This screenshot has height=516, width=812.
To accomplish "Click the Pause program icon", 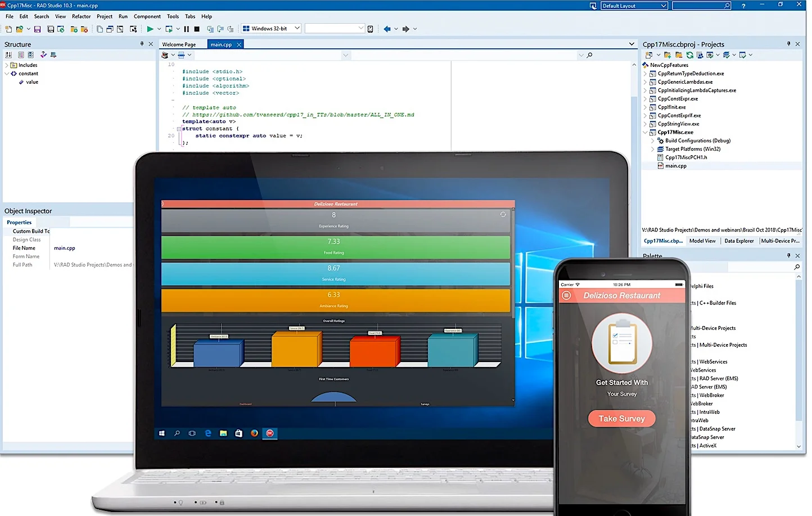I will [x=187, y=29].
